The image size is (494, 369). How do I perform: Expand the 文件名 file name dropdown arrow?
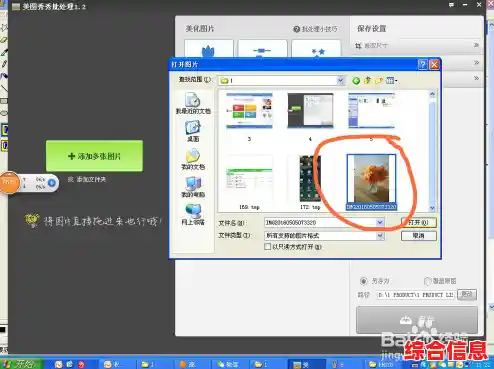(380, 222)
